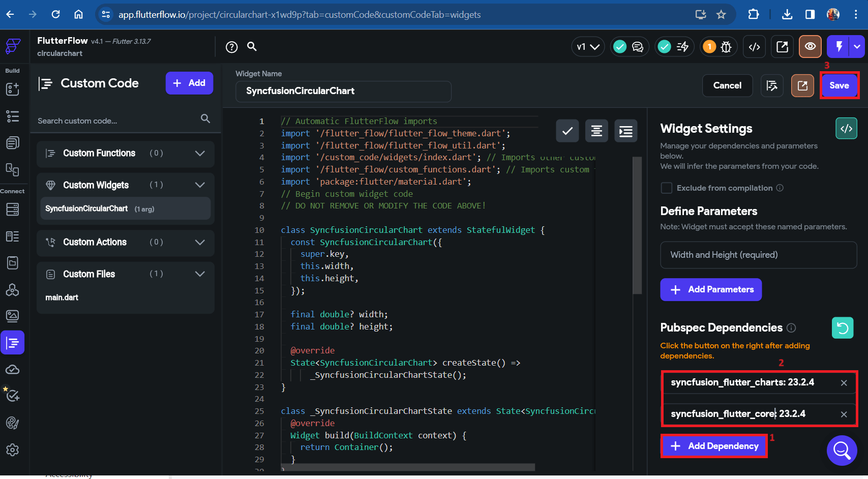Image resolution: width=868 pixels, height=479 pixels.
Task: Select SyncfusionCircularChart in the widget list
Action: (x=126, y=208)
